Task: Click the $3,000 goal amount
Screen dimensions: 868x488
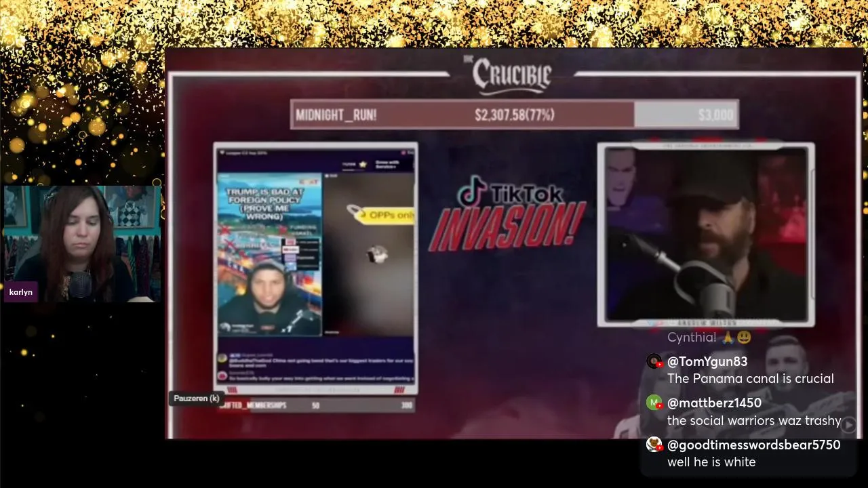Action: (x=715, y=115)
